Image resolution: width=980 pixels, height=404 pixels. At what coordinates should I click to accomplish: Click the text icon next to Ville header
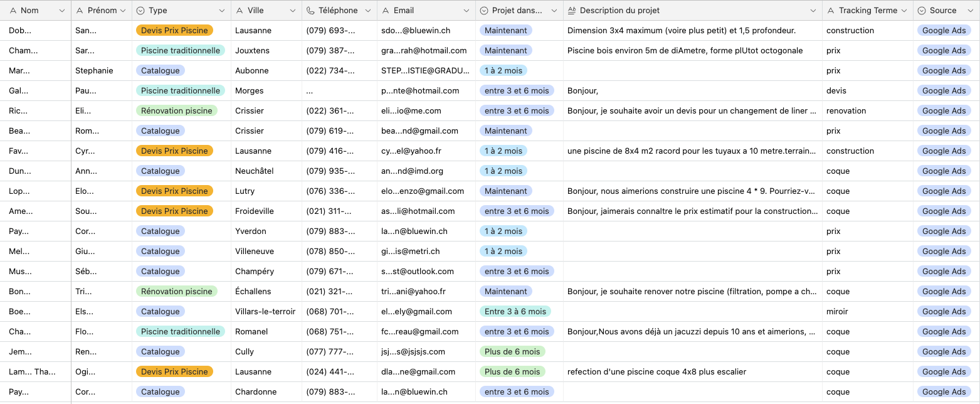click(240, 11)
